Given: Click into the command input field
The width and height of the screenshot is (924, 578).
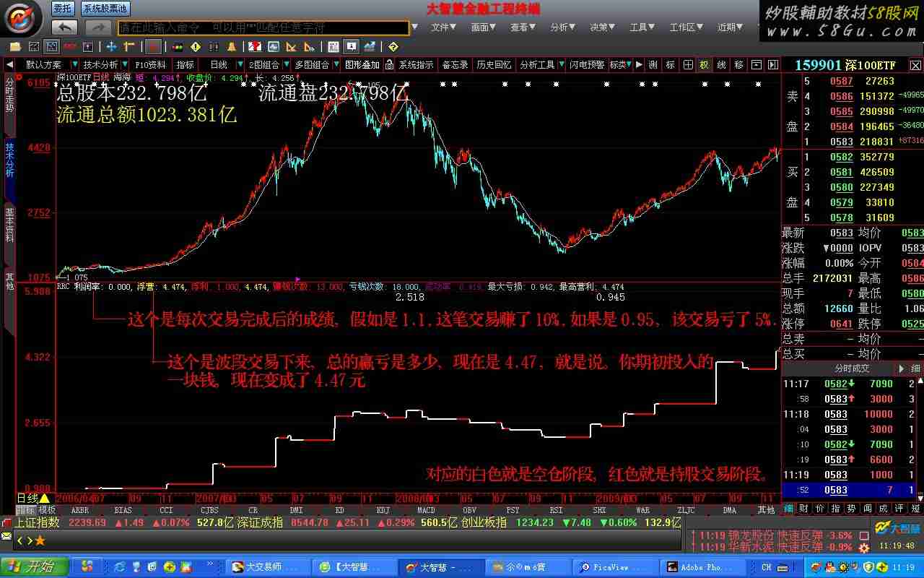Looking at the screenshot, I should click(x=263, y=27).
